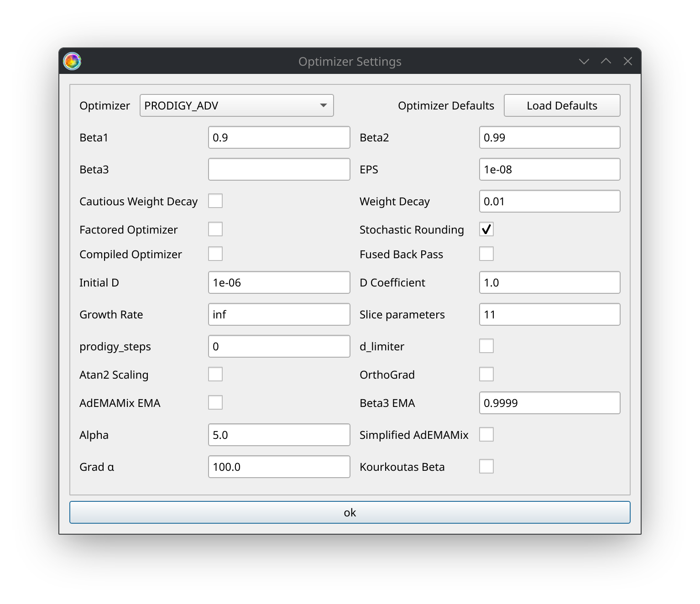Focus the Beta1 input field
This screenshot has height=604, width=700.
279,137
